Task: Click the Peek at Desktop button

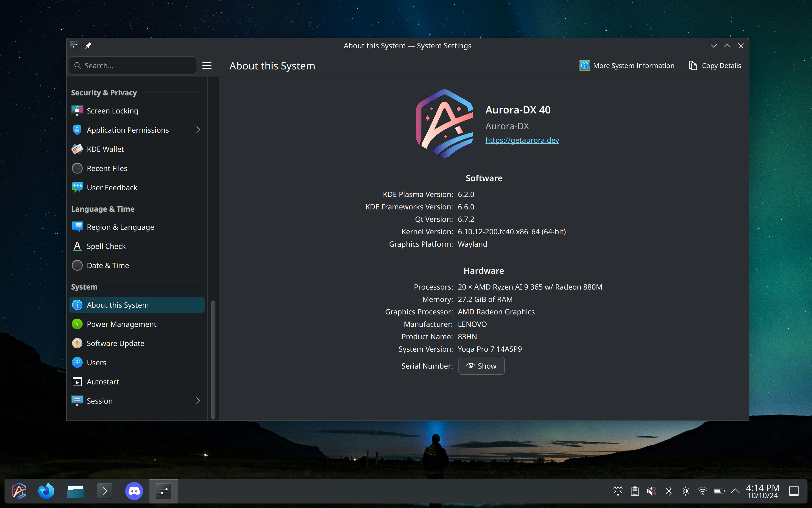Action: coord(794,491)
